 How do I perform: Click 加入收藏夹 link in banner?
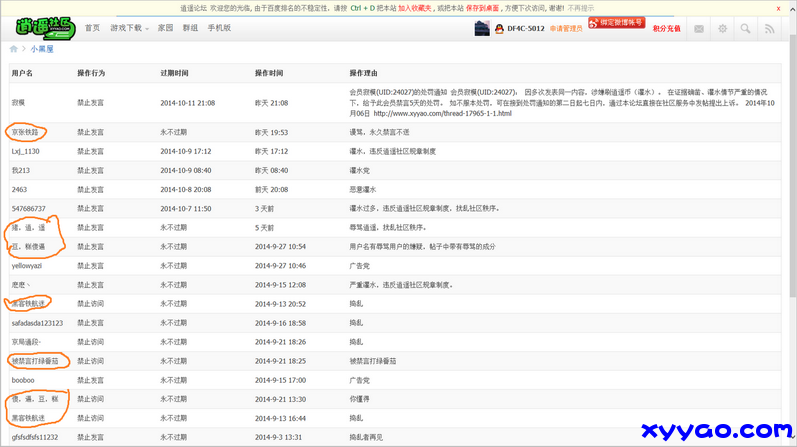414,8
